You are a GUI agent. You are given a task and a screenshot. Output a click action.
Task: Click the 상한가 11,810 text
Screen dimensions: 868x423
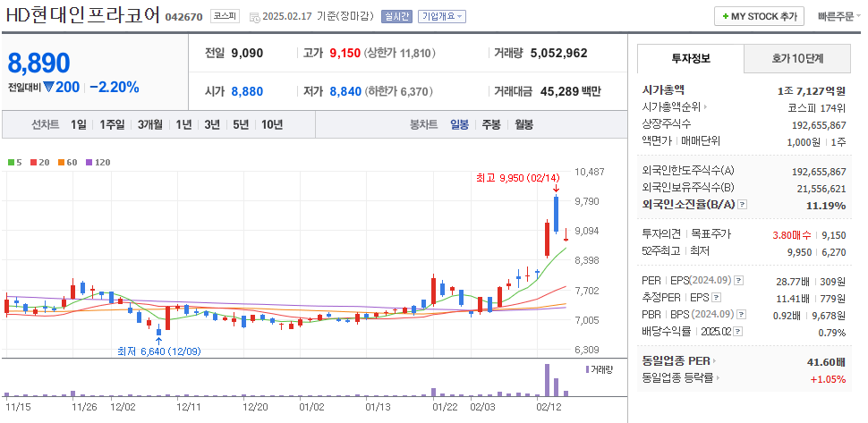(400, 53)
